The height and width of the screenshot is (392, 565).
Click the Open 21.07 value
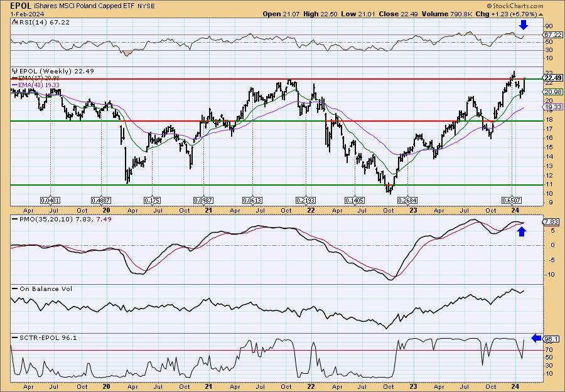282,14
